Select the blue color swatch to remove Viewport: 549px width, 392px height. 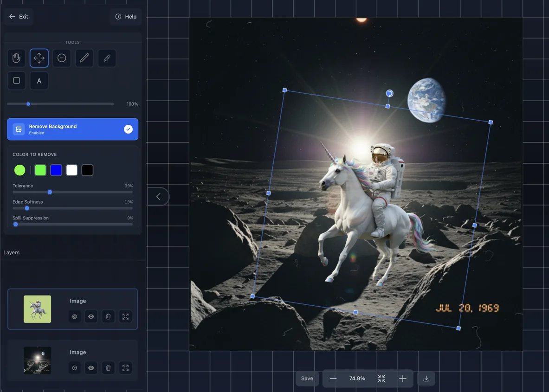(x=56, y=170)
